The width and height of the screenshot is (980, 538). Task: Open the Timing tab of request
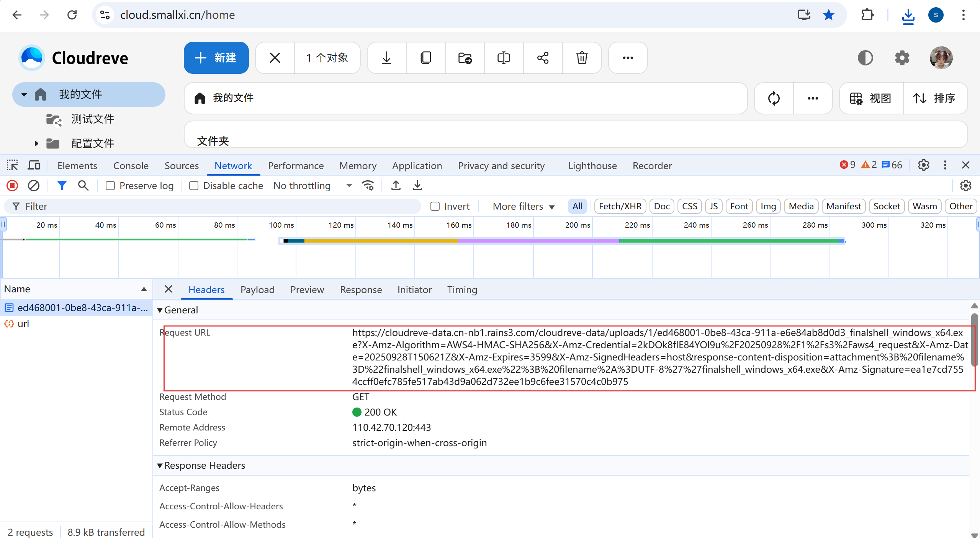462,290
